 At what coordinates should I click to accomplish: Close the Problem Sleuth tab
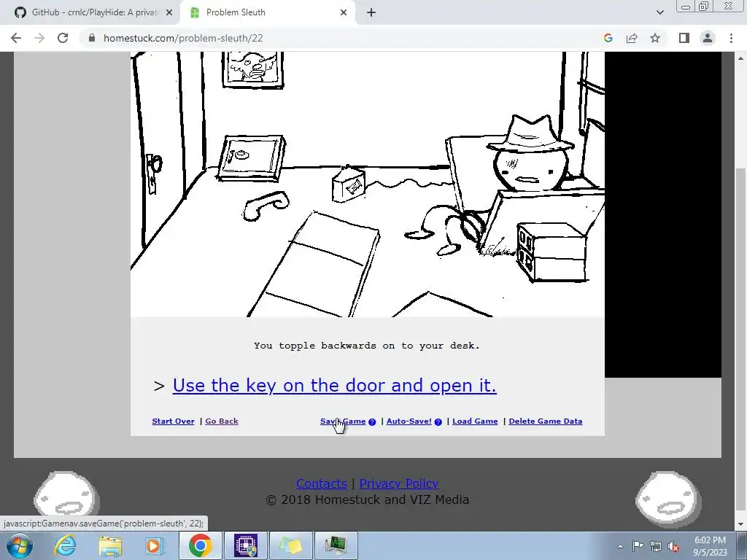[344, 12]
